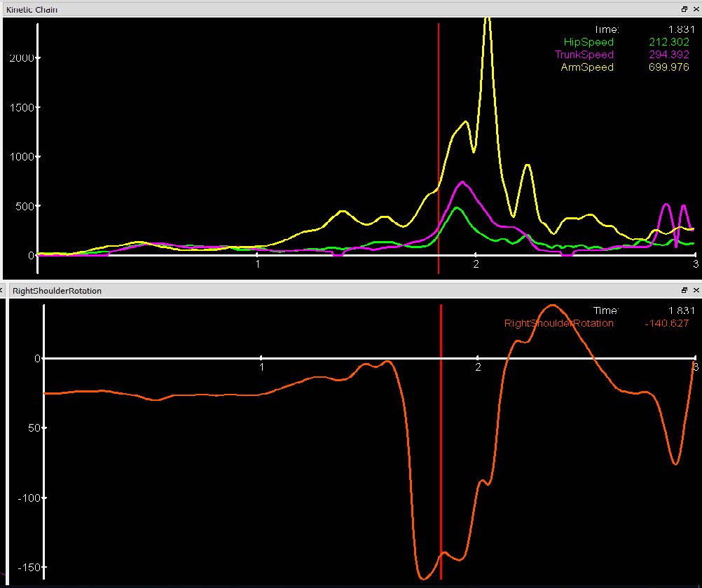702x588 pixels.
Task: Click the 1 tick on shoulder rotation time axis
Action: (261, 367)
